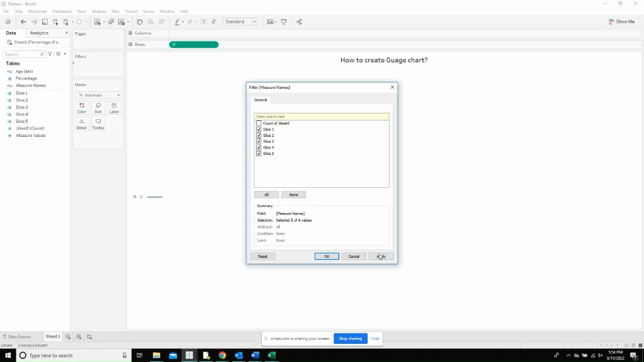Click the Fix Axes pin icon

[214, 22]
